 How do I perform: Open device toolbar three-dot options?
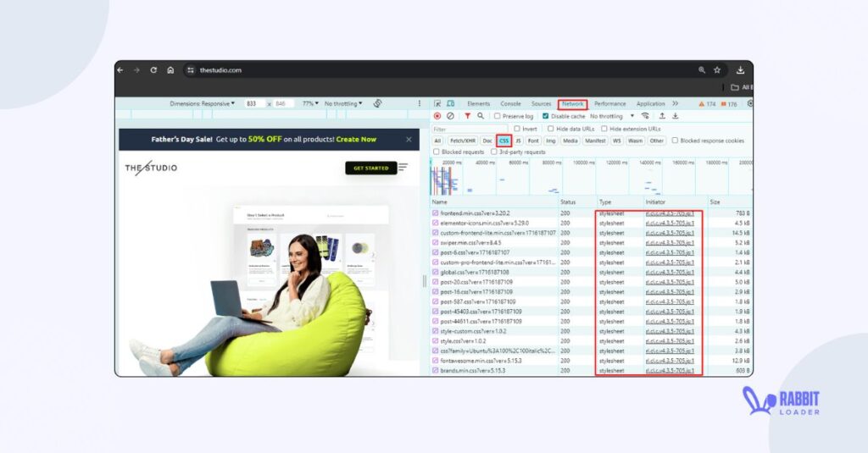[419, 103]
